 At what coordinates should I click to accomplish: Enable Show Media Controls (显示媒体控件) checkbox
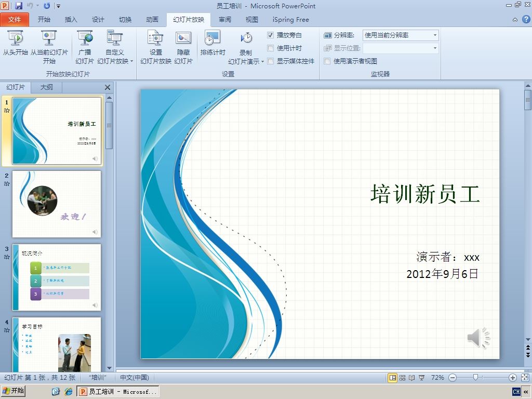(x=270, y=61)
